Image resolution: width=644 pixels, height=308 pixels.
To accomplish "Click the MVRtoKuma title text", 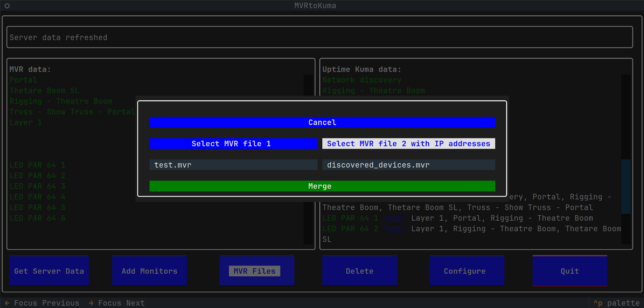I will pos(315,5).
